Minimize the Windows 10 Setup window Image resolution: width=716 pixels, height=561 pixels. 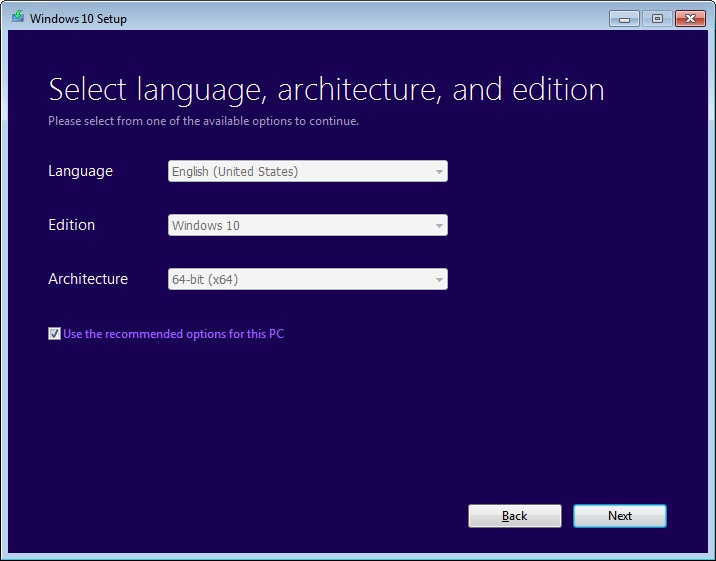pyautogui.click(x=624, y=18)
